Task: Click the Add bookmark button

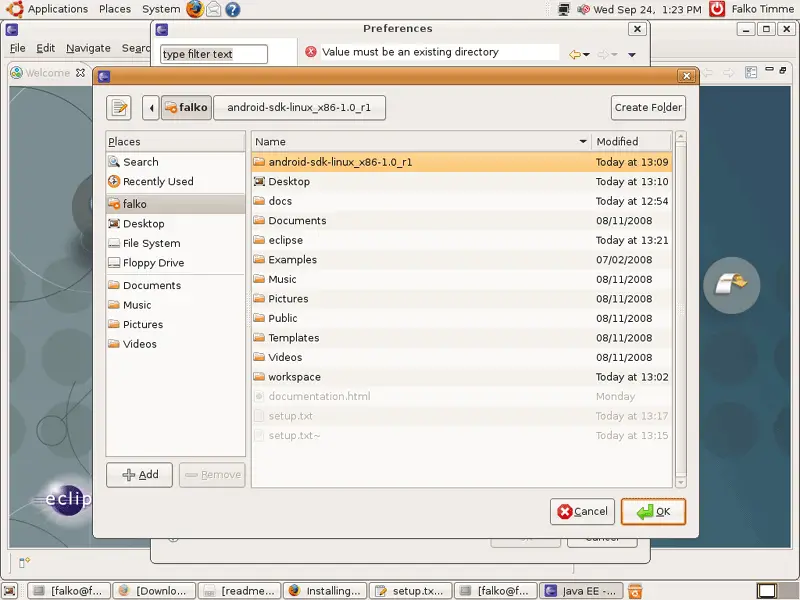Action: tap(139, 475)
